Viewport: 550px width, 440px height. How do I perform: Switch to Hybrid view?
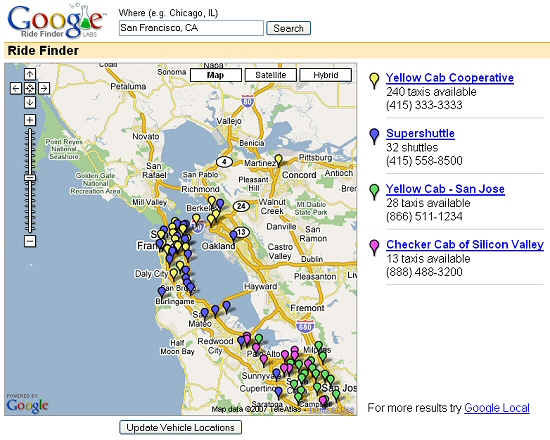(x=326, y=75)
